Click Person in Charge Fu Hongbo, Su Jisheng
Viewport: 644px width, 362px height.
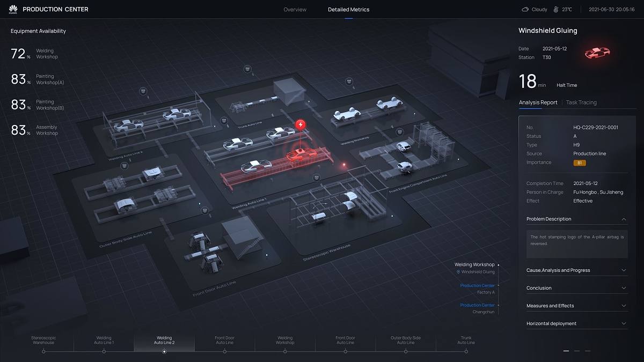598,192
